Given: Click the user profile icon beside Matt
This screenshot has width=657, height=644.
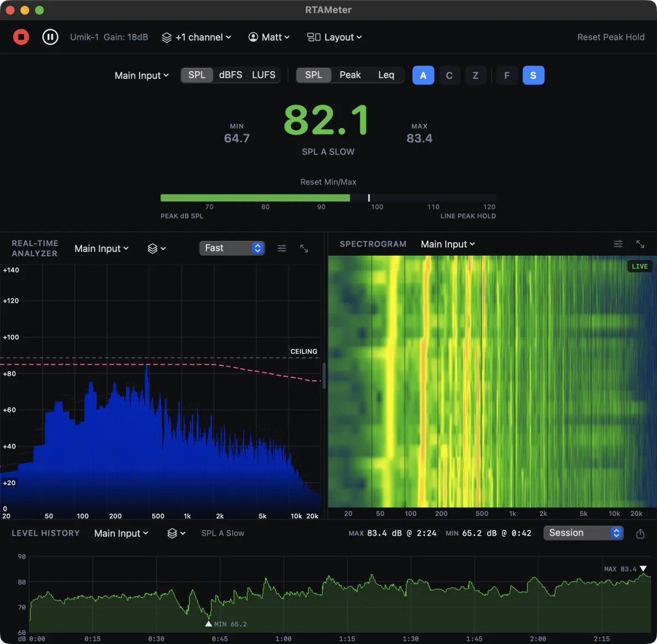Looking at the screenshot, I should (x=253, y=37).
